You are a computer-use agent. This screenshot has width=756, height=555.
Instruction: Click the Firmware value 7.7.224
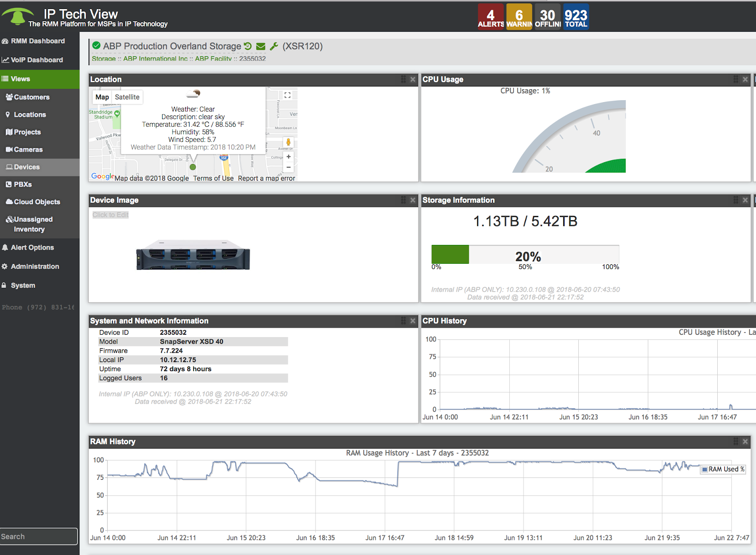tap(171, 351)
